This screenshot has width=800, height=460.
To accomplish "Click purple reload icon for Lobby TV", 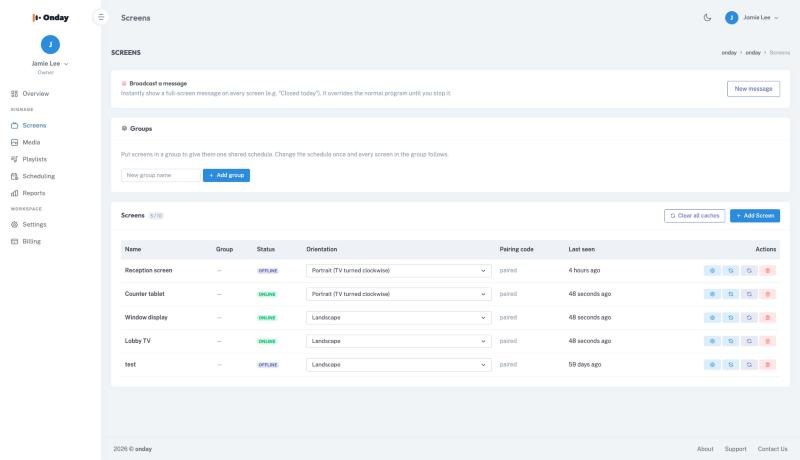I will (749, 341).
